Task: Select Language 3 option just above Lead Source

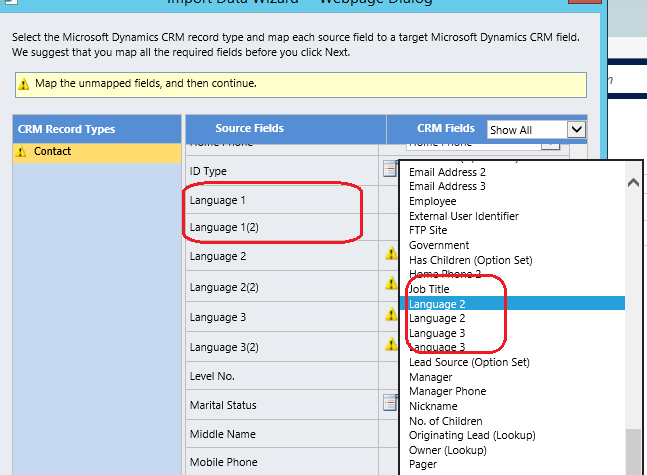Action: click(x=437, y=347)
